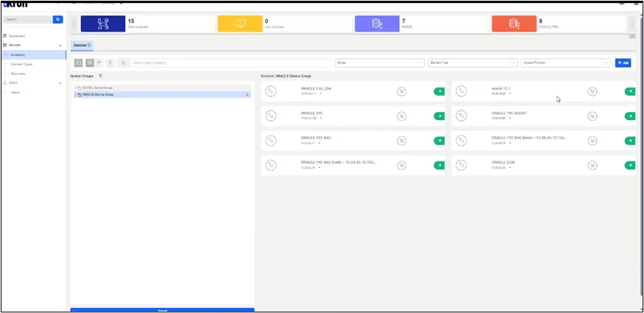Image resolution: width=644 pixels, height=313 pixels.
Task: Refresh the Devices tab with the reload icon
Action: coord(89,45)
